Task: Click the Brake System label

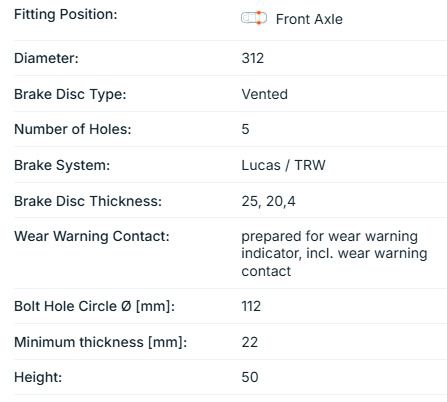Action: 62,165
